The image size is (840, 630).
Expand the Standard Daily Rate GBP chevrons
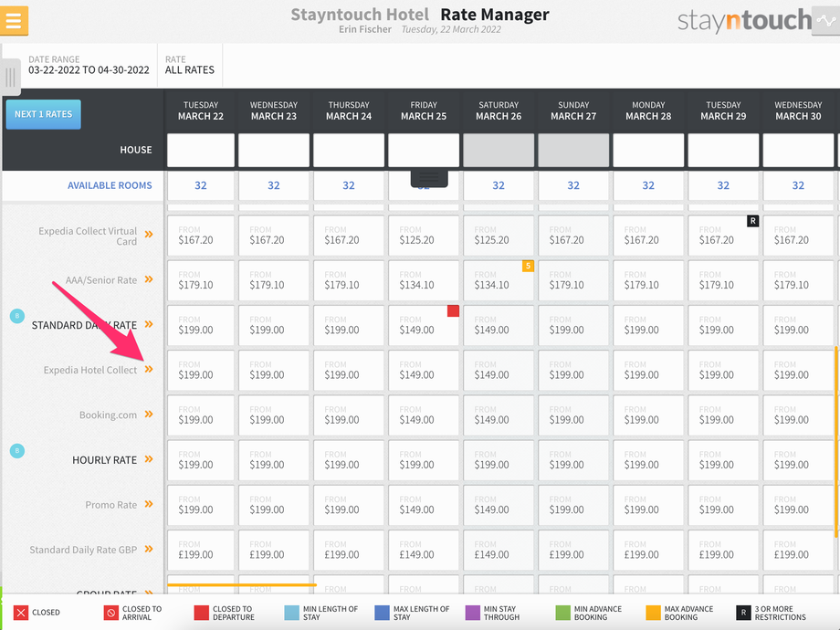coord(149,549)
